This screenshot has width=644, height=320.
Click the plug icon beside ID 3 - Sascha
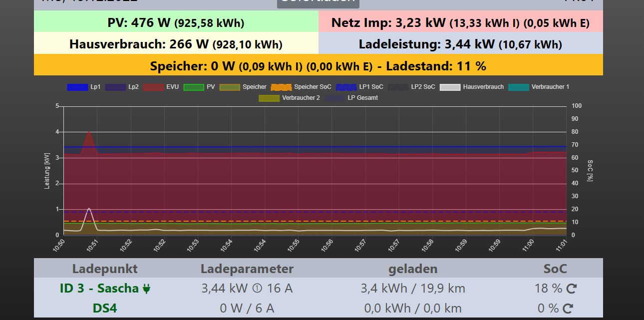(x=146, y=289)
